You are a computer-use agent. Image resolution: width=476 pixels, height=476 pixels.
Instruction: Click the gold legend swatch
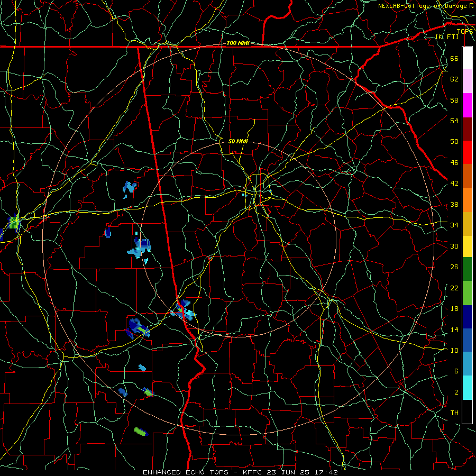467,223
